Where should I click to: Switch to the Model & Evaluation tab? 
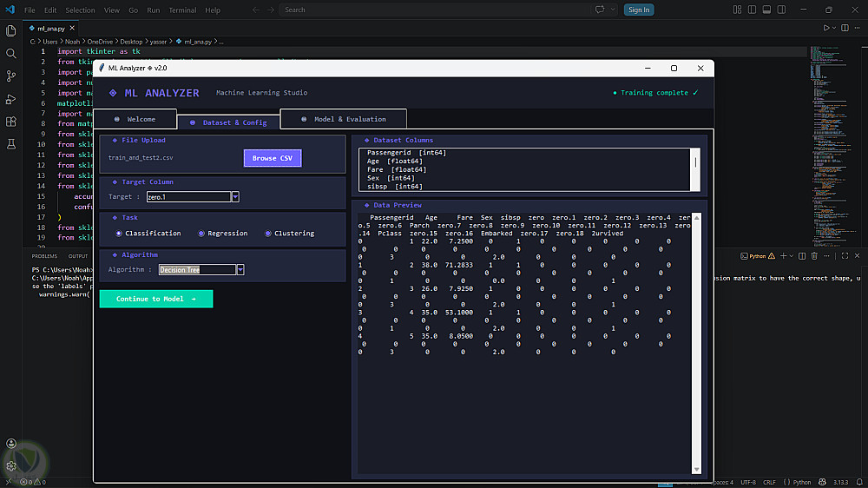pos(344,119)
